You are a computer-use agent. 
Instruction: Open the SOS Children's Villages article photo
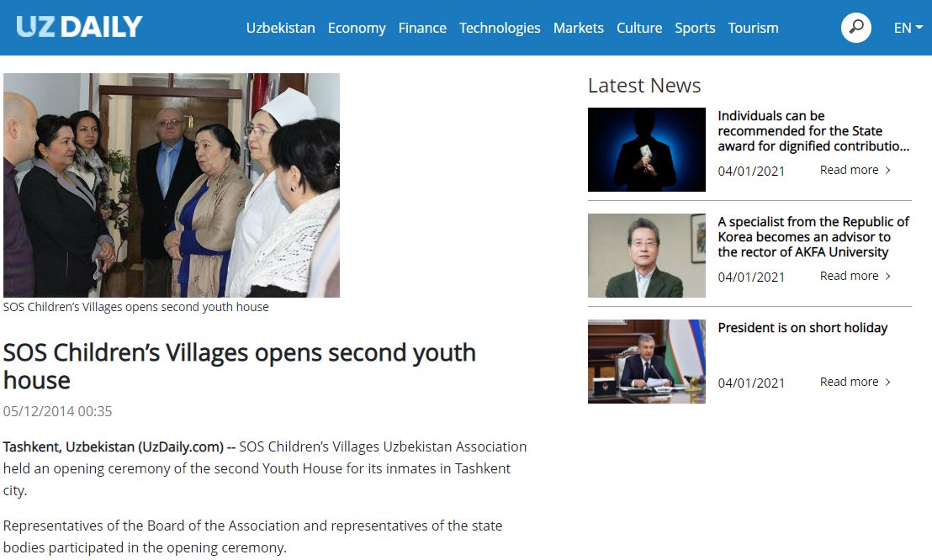pyautogui.click(x=172, y=185)
